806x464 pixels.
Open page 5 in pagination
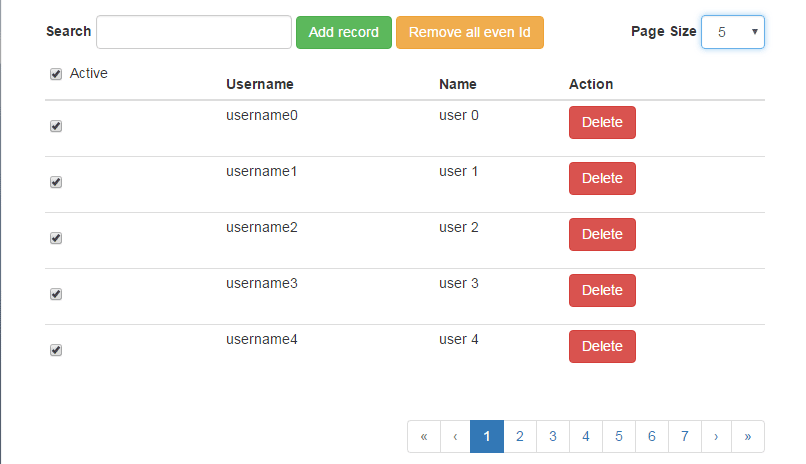[x=619, y=436]
